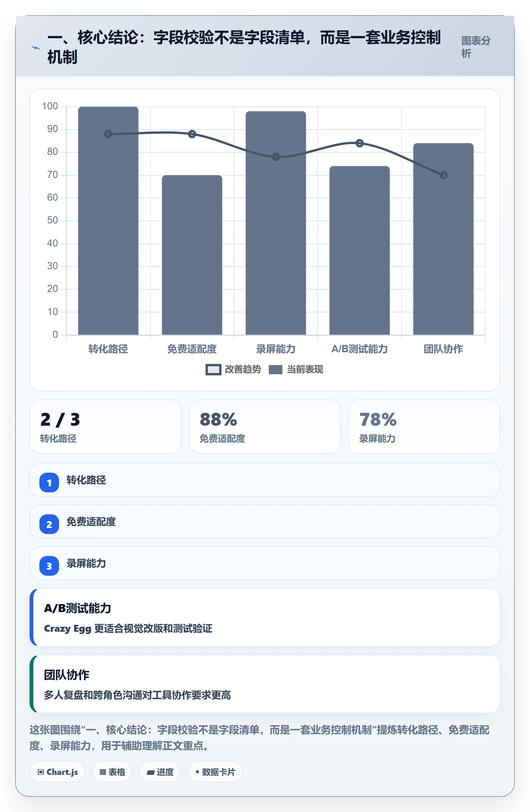Click the trend line point above 免费适配度
This screenshot has width=530, height=812.
tap(192, 134)
